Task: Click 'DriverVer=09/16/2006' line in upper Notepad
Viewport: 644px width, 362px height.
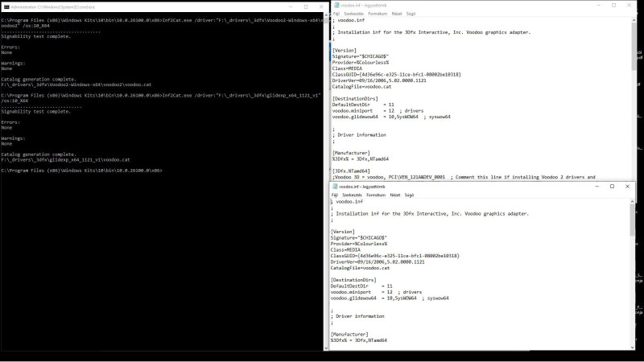Action: [x=379, y=80]
